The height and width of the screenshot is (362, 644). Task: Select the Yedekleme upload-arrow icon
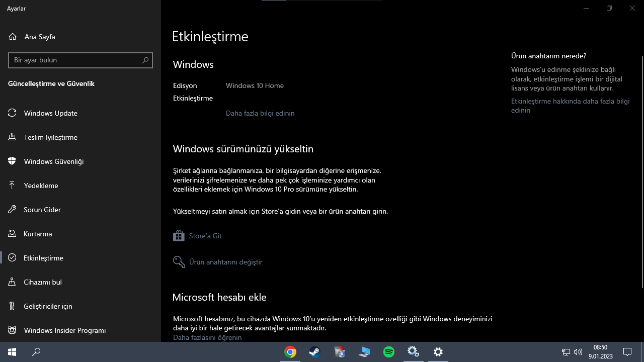pos(12,186)
